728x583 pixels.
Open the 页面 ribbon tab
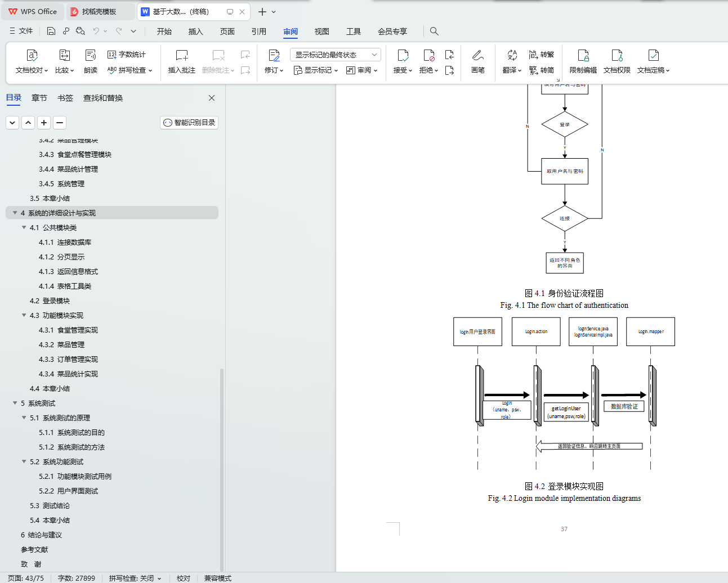(x=227, y=32)
